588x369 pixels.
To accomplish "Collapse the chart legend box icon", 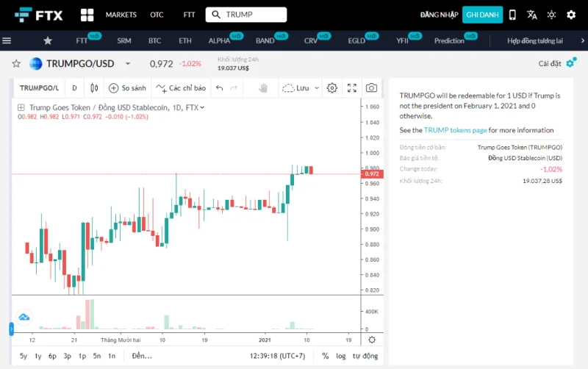I will (x=21, y=107).
